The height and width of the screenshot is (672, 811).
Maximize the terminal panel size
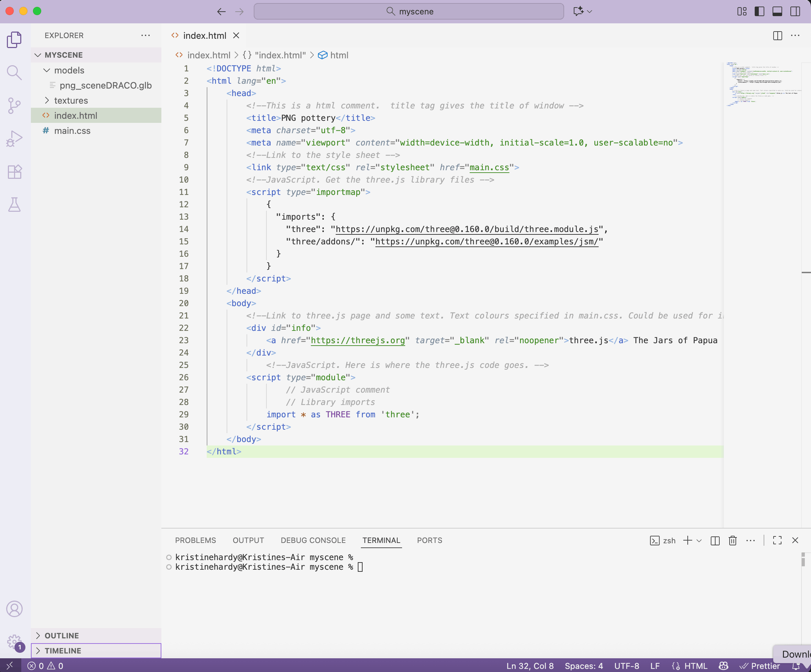coord(777,540)
